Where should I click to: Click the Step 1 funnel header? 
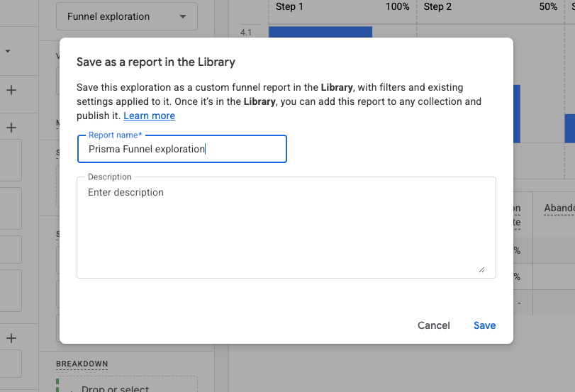pos(289,6)
